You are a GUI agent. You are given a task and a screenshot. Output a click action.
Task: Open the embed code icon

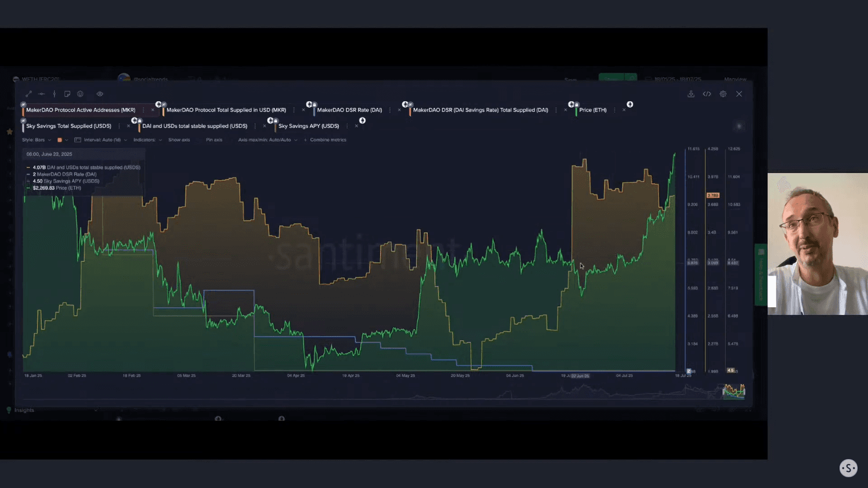click(x=707, y=94)
